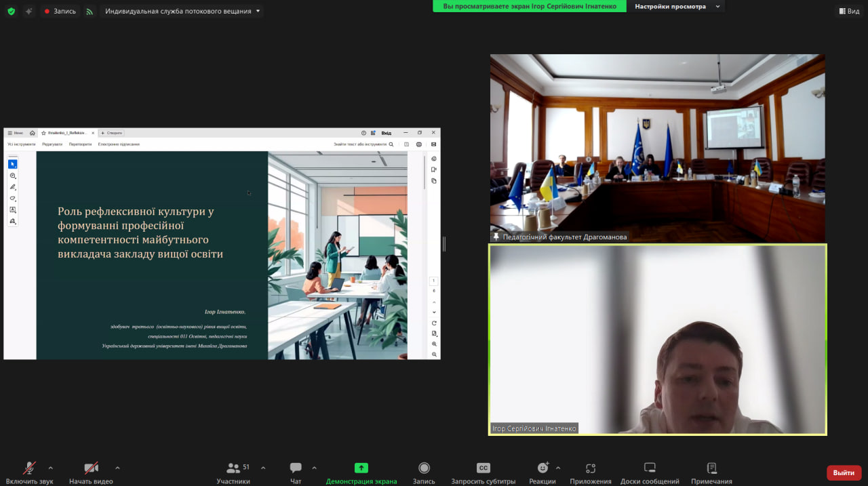Screen dimensions: 868x486
Task: Expand audio options arrow beside microphone
Action: [x=50, y=468]
